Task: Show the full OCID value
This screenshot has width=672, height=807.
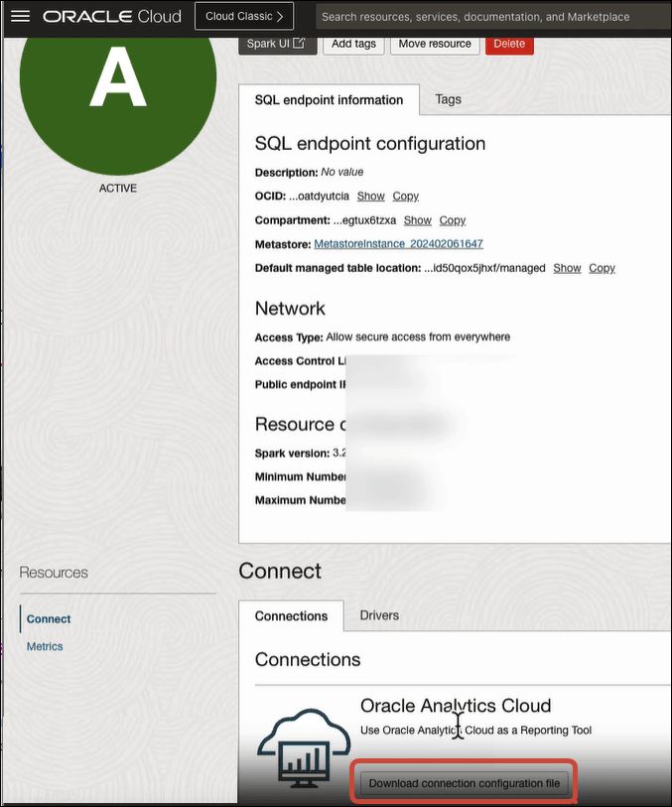Action: point(370,196)
